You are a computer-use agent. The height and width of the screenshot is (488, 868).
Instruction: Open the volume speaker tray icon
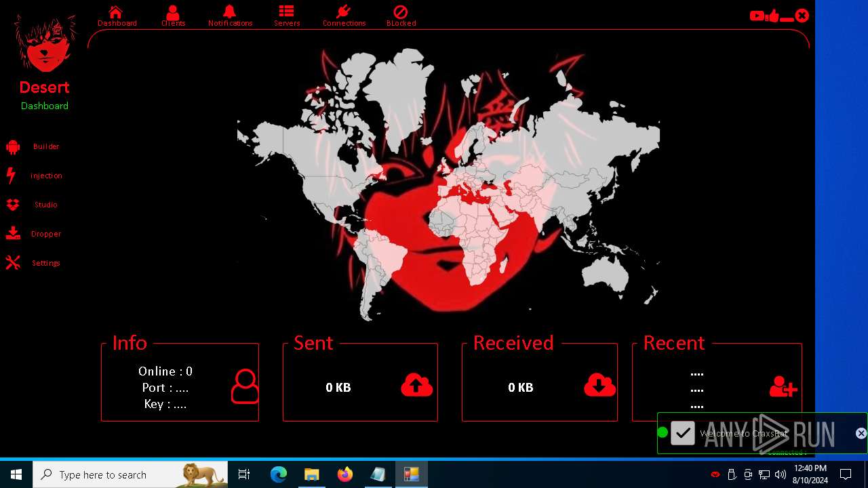781,474
